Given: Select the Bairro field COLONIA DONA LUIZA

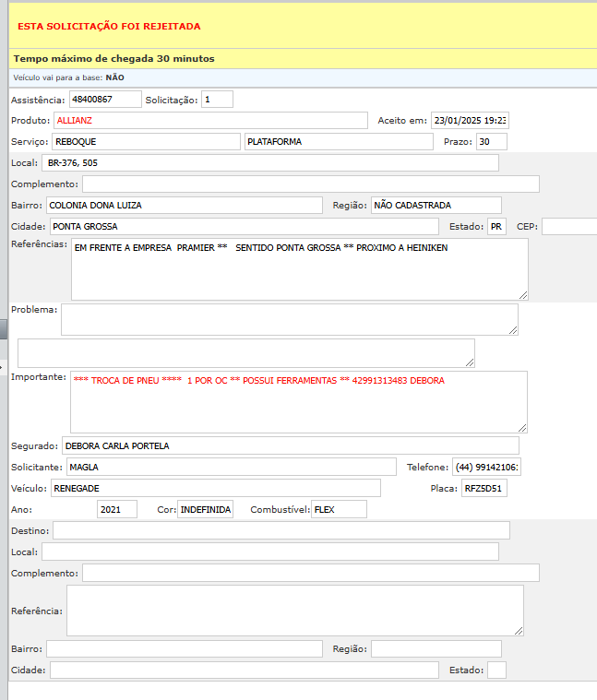Looking at the screenshot, I should click(184, 205).
